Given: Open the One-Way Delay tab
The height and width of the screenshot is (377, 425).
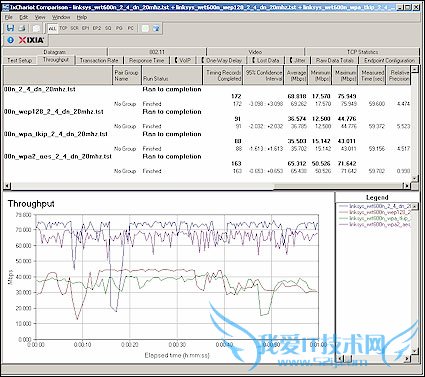Looking at the screenshot, I should (x=221, y=60).
